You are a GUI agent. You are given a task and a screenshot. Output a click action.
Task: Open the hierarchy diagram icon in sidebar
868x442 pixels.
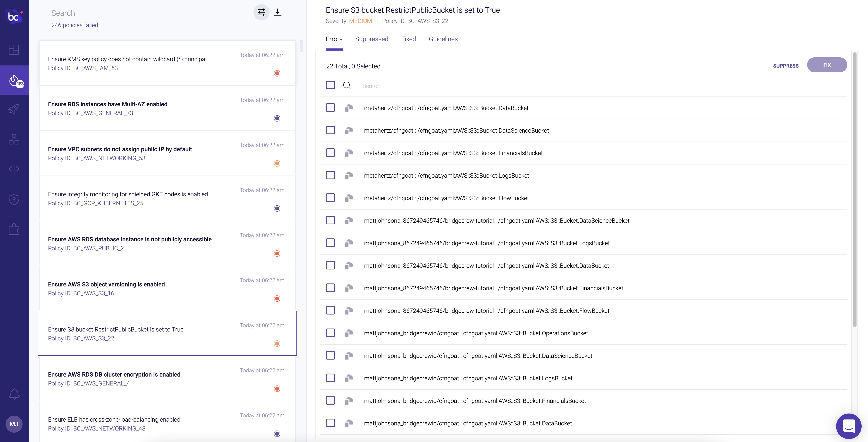tap(14, 139)
